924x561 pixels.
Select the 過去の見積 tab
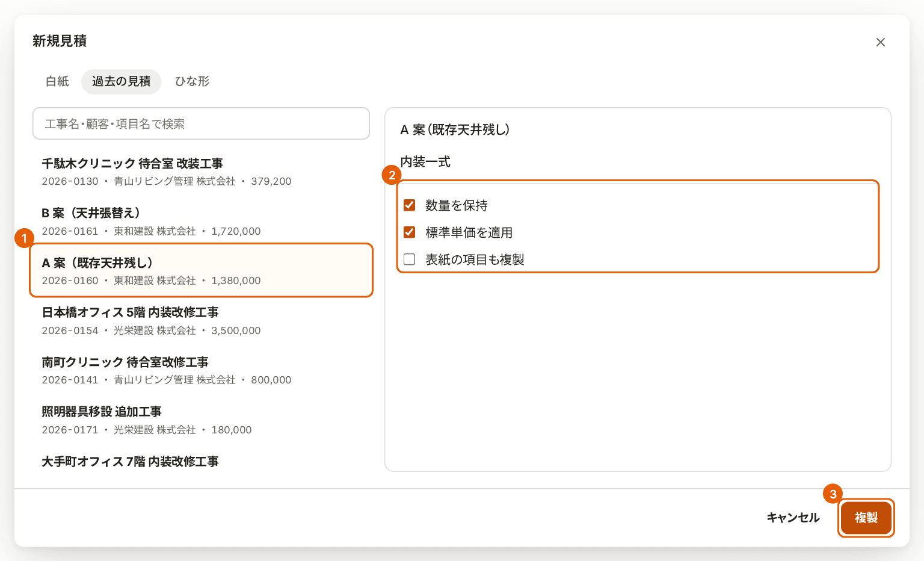(122, 81)
